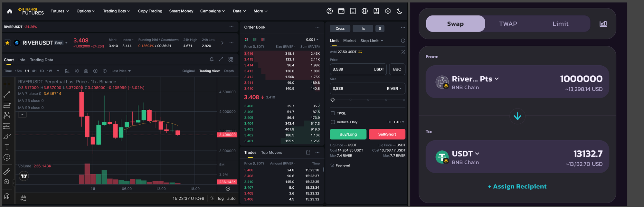The width and height of the screenshot is (644, 207).
Task: Open help question mark icon
Action: pos(376,11)
